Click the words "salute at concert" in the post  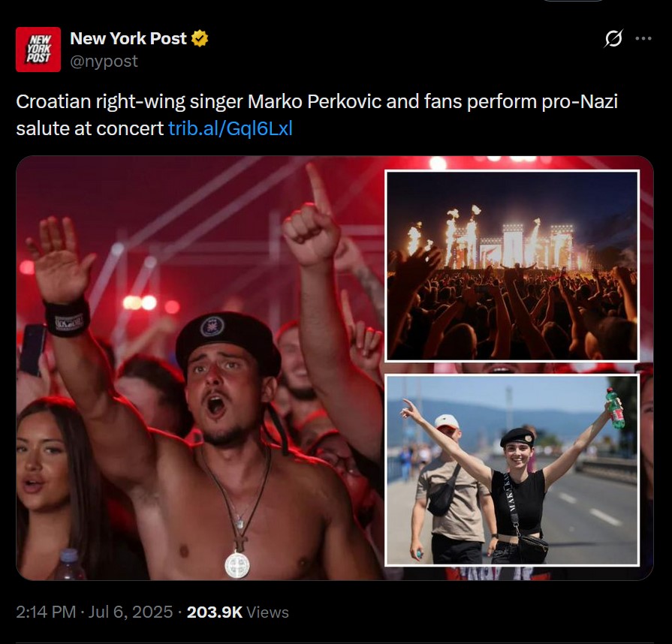pos(89,128)
